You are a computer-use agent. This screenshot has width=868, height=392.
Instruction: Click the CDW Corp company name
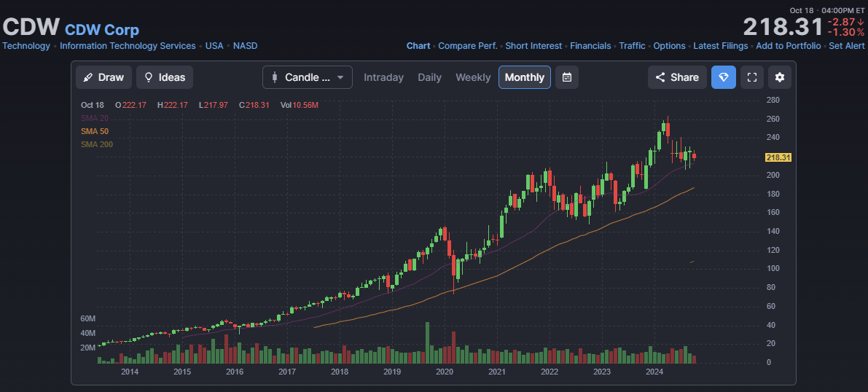102,30
